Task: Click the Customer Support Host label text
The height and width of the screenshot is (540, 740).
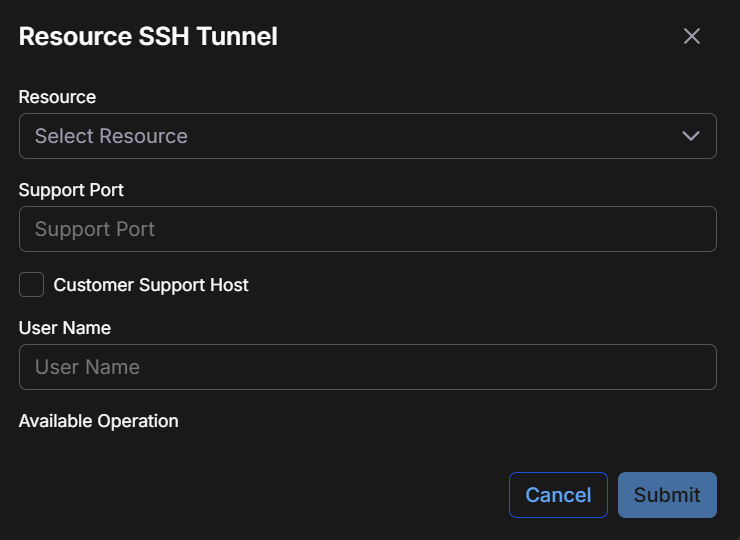Action: [151, 285]
